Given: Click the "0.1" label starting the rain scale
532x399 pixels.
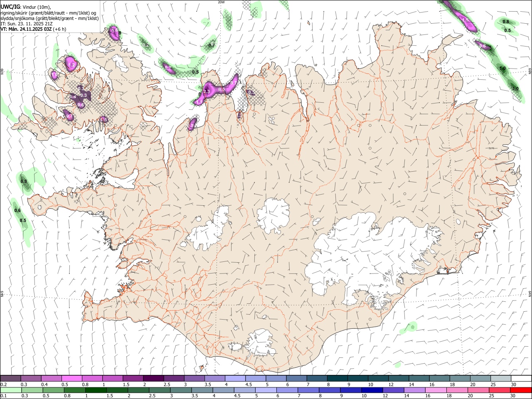Looking at the screenshot, I should pos(3,396).
